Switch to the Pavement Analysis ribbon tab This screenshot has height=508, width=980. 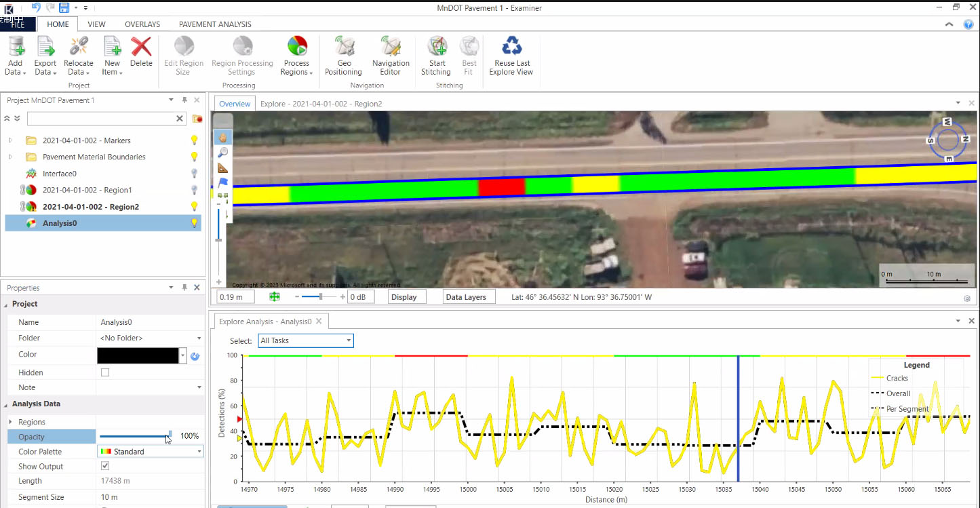pos(215,24)
